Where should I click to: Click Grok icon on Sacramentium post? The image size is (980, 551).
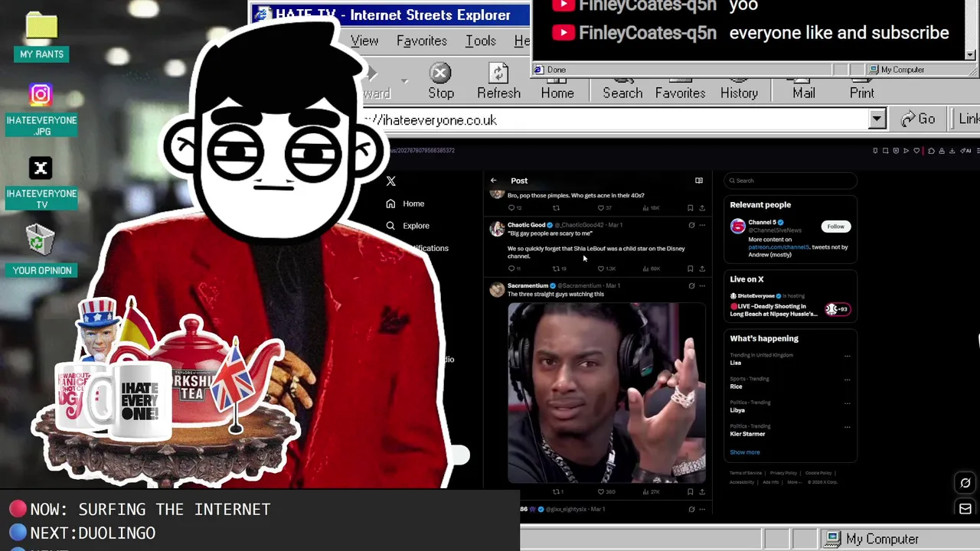click(x=691, y=285)
